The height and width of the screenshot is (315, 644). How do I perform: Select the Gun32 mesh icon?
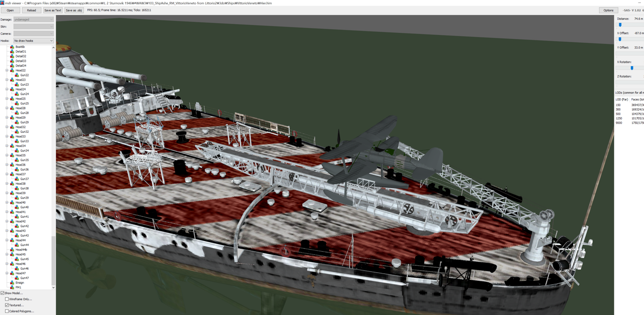click(x=17, y=131)
